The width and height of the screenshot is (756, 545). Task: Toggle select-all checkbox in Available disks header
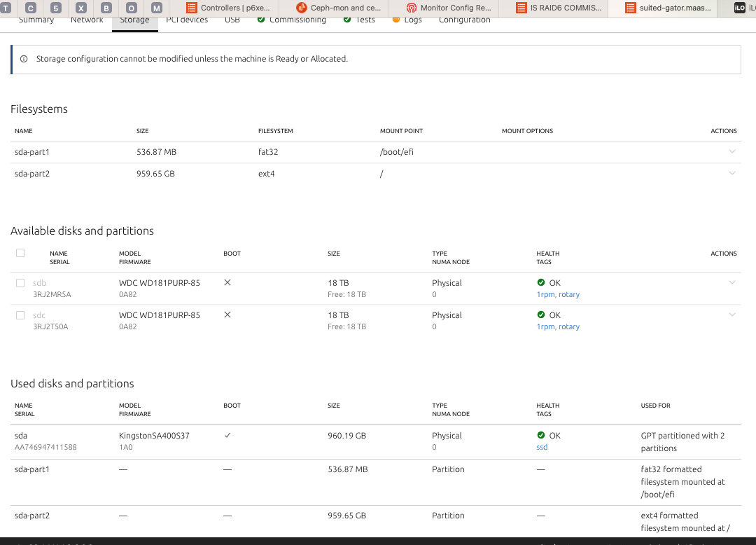(x=20, y=254)
